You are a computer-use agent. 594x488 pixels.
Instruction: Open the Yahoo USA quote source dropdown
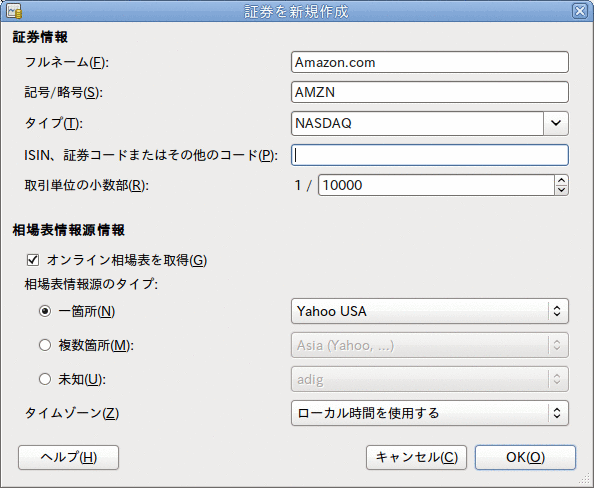click(x=430, y=311)
